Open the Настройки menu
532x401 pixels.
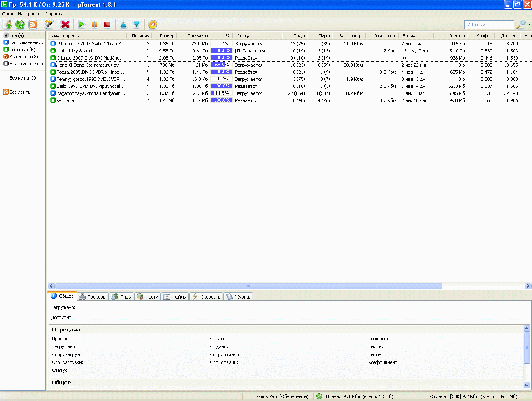pos(29,14)
